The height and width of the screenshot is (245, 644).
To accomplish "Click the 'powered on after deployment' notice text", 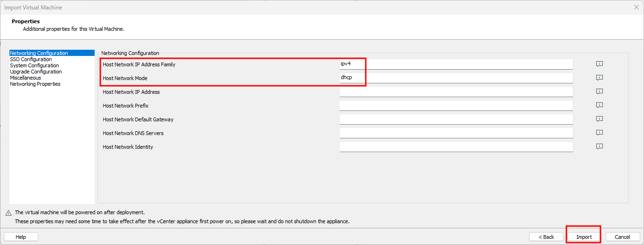I will pos(80,212).
